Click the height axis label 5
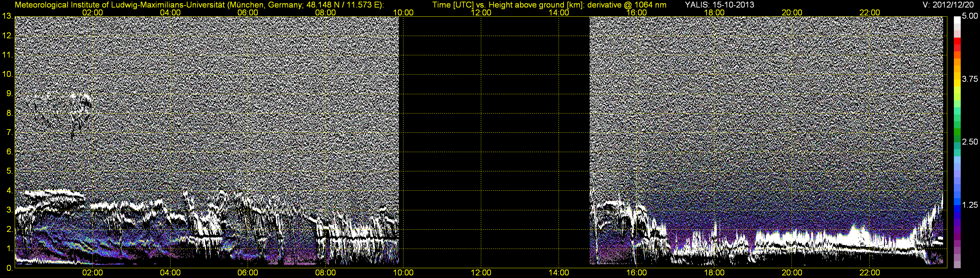The image size is (980, 278). (9, 171)
